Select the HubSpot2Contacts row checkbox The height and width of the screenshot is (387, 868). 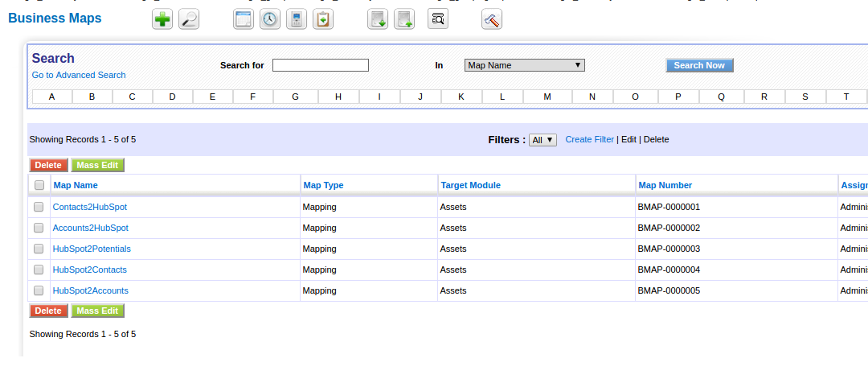pyautogui.click(x=39, y=270)
